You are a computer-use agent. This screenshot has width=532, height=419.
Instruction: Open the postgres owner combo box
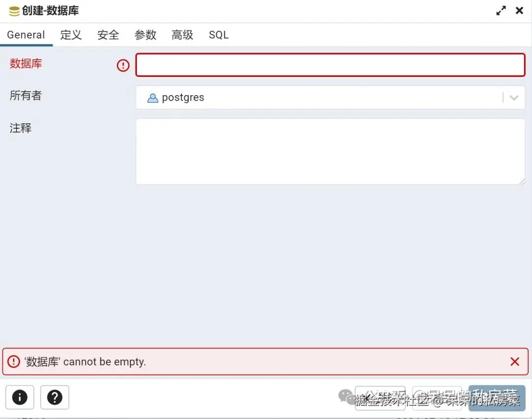330,98
